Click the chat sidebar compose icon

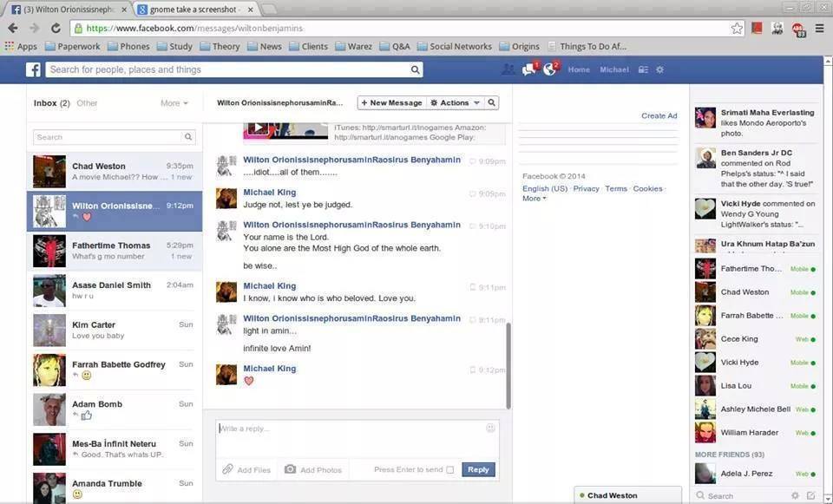810,495
